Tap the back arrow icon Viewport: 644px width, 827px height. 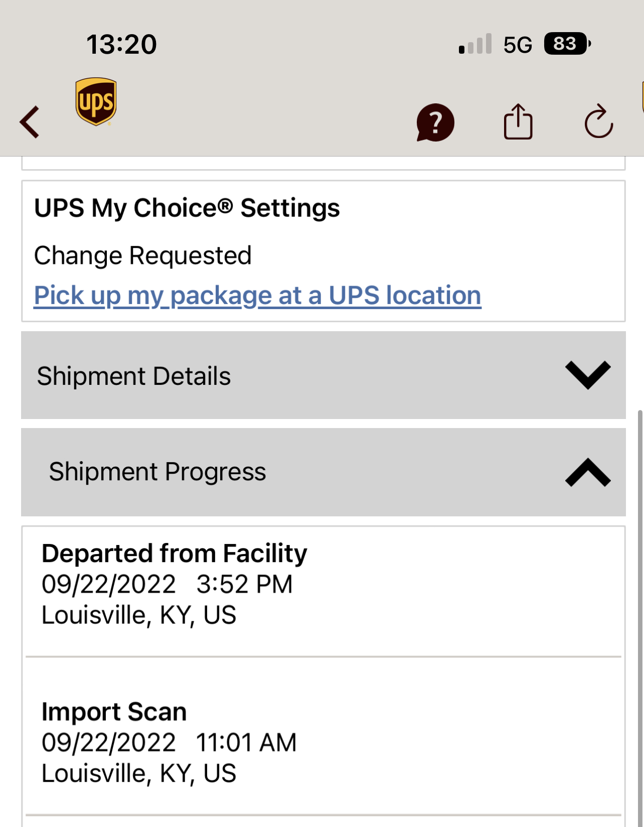point(30,122)
